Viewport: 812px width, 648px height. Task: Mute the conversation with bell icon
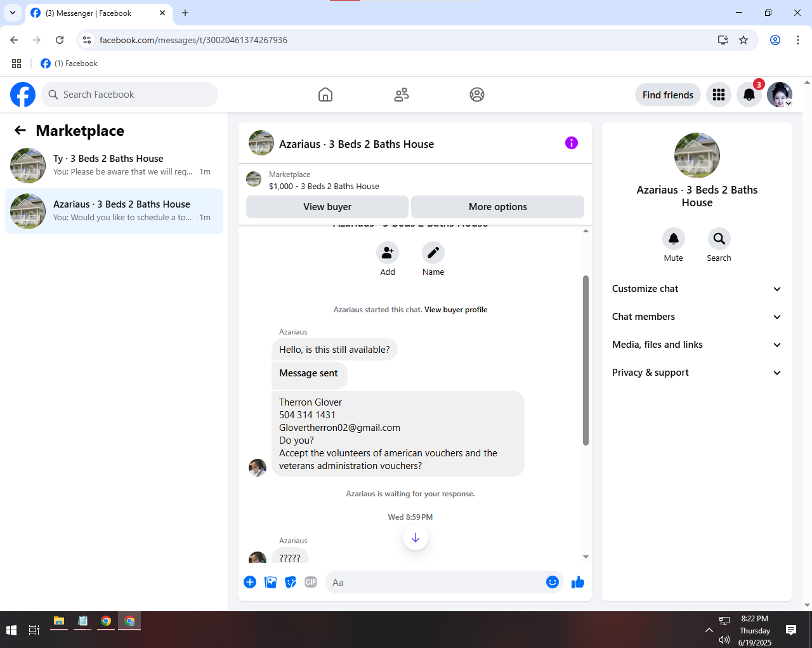tap(674, 239)
